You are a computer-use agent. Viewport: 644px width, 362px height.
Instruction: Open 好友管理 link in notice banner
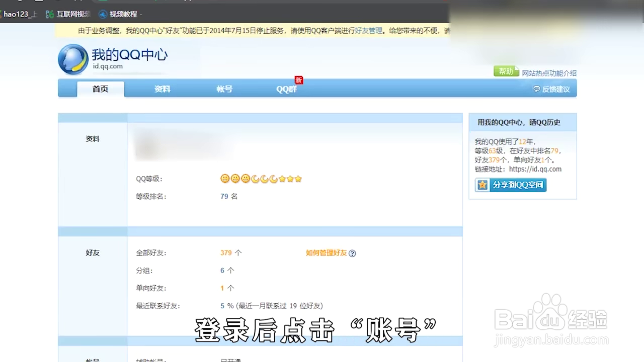coord(369,31)
